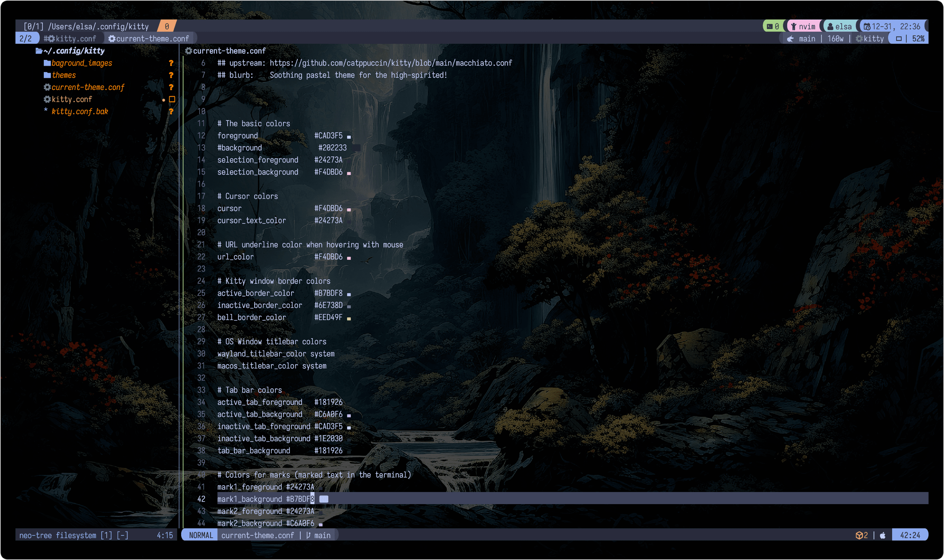Click the nvim process figure icon
944x560 pixels.
[x=794, y=26]
